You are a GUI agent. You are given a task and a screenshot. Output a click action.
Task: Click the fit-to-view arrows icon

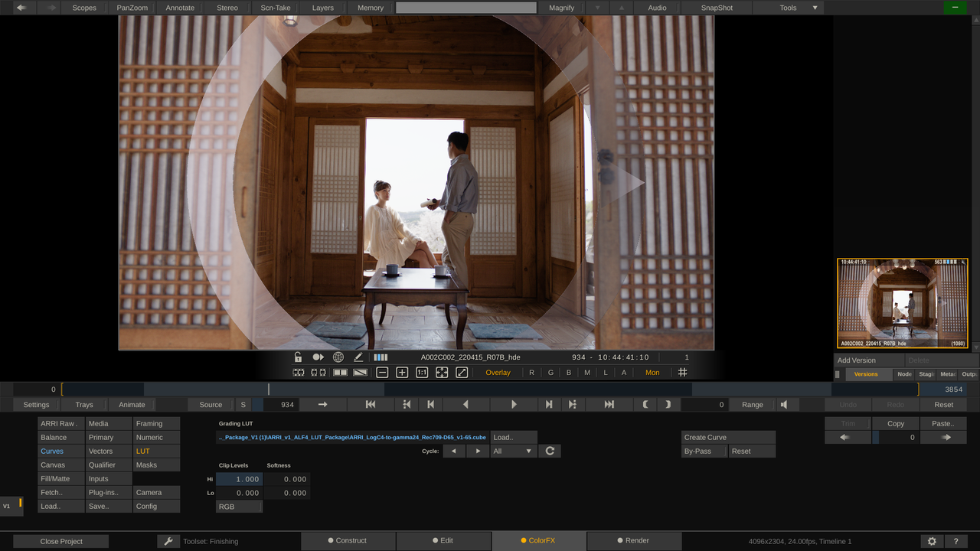pos(442,373)
